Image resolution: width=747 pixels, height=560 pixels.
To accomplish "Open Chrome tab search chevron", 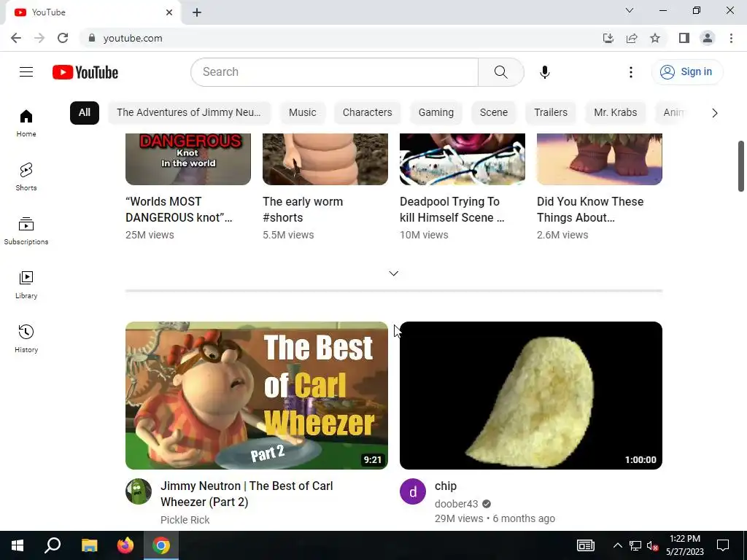I will 630,10.
